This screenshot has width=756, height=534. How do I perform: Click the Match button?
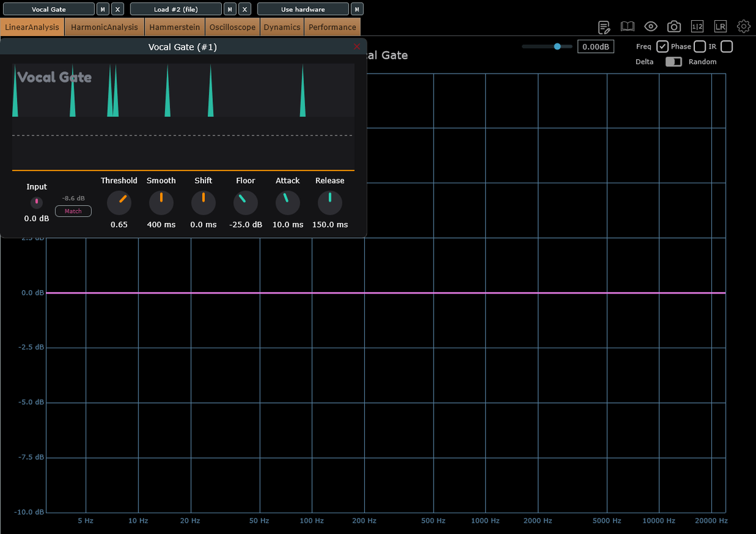pos(73,211)
